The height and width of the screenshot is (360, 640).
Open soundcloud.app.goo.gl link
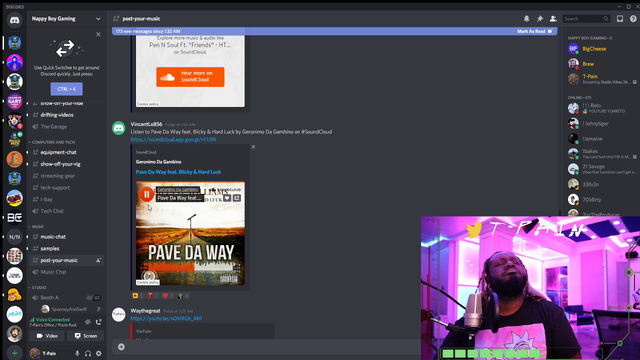click(173, 140)
